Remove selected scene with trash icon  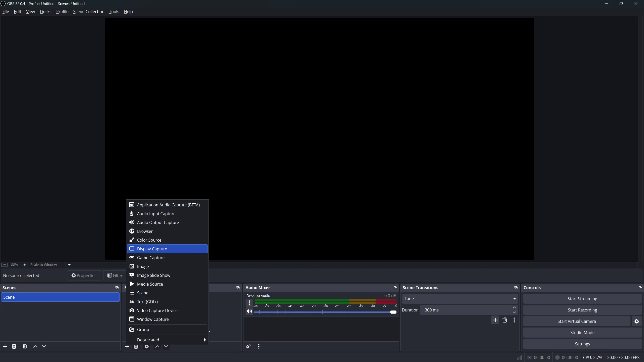pyautogui.click(x=14, y=346)
